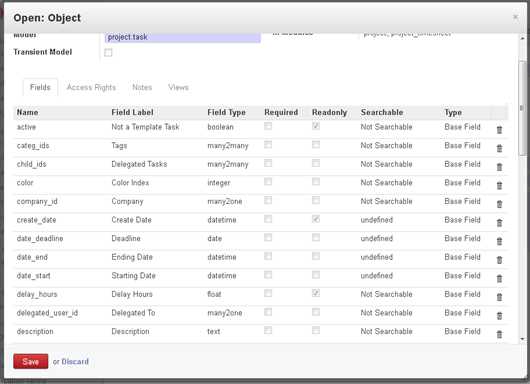Image resolution: width=530 pixels, height=384 pixels.
Task: Select the float field type cell
Action: (x=214, y=294)
